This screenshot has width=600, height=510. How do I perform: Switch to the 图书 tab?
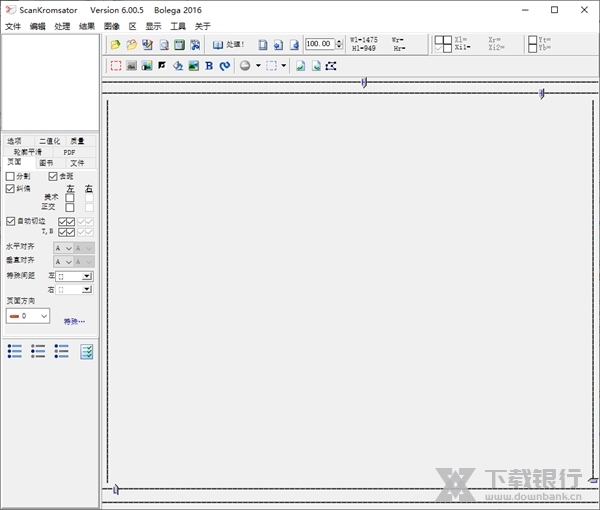coord(46,163)
